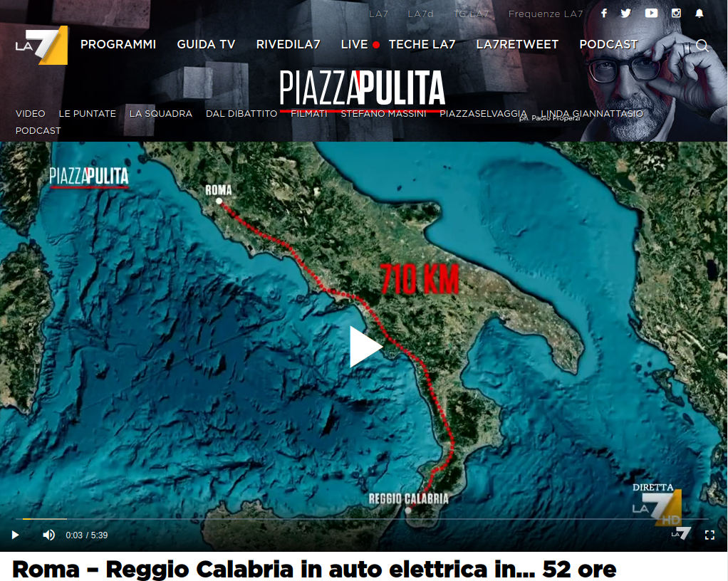Click the video time display 0:03 / 5:39

click(87, 535)
